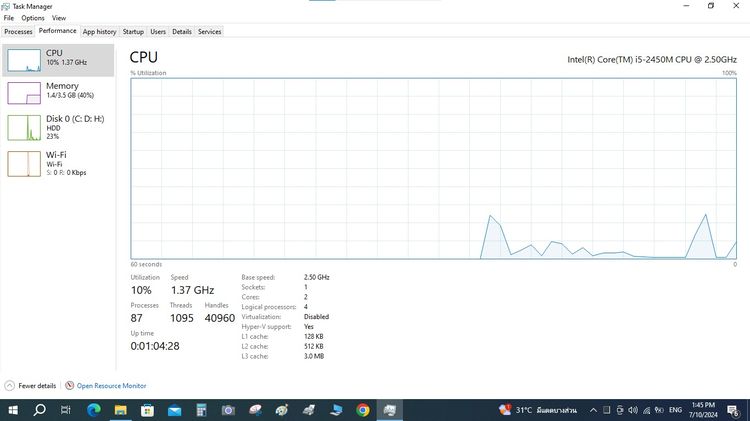Viewport: 750px width, 421px height.
Task: Click the Base speed 2.50 GHz value
Action: pyautogui.click(x=317, y=277)
